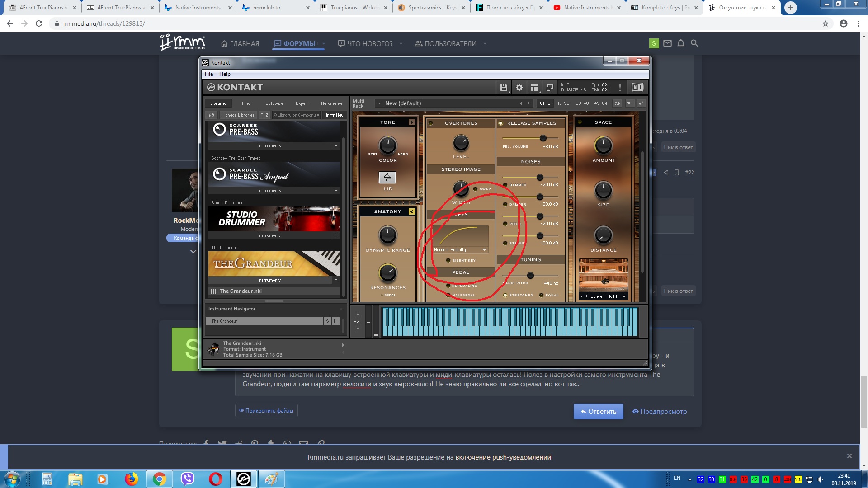Image resolution: width=868 pixels, height=488 pixels.
Task: Click the KSP button in rack header
Action: [x=617, y=103]
